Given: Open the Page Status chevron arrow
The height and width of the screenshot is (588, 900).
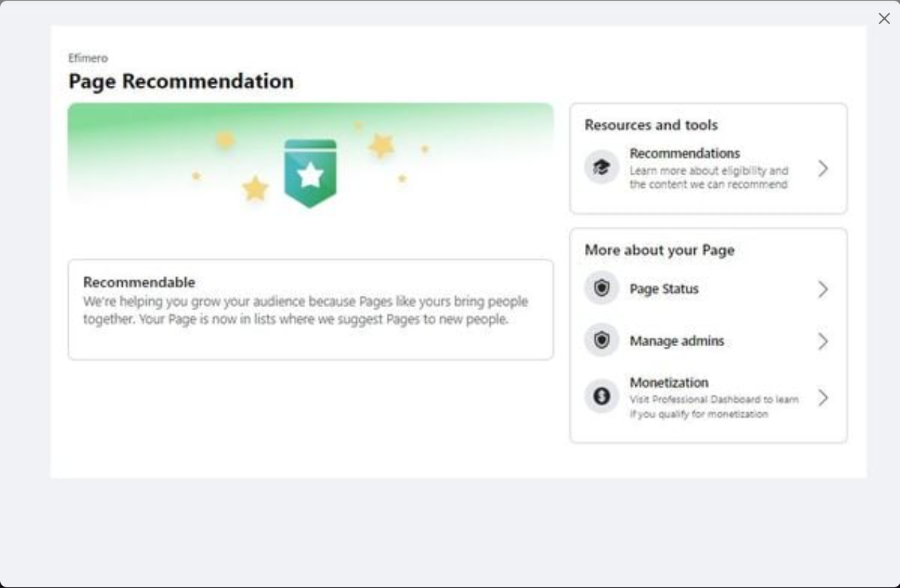Looking at the screenshot, I should 823,289.
